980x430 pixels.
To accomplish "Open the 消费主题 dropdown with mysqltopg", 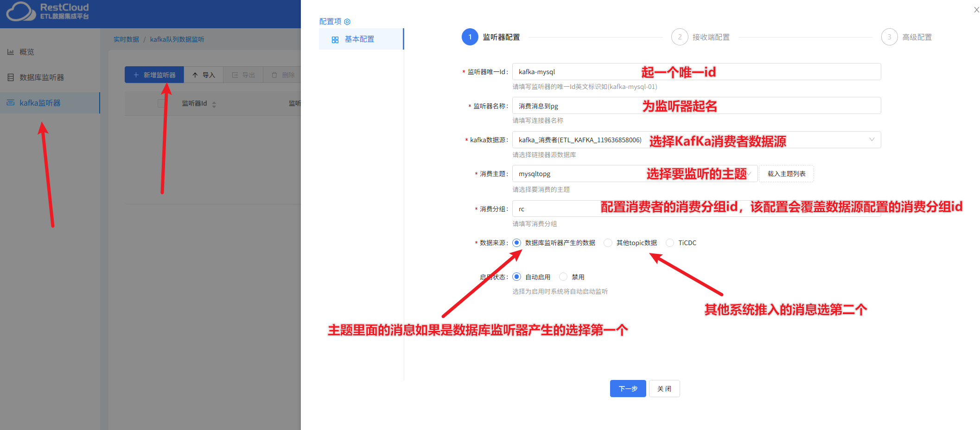I will coord(635,174).
